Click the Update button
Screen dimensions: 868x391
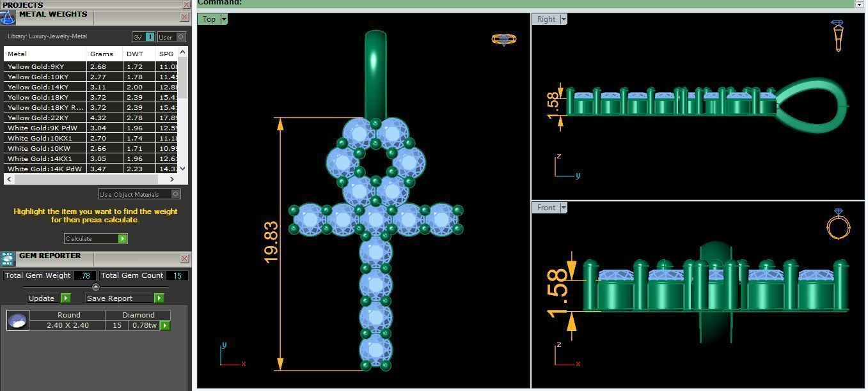click(x=49, y=298)
